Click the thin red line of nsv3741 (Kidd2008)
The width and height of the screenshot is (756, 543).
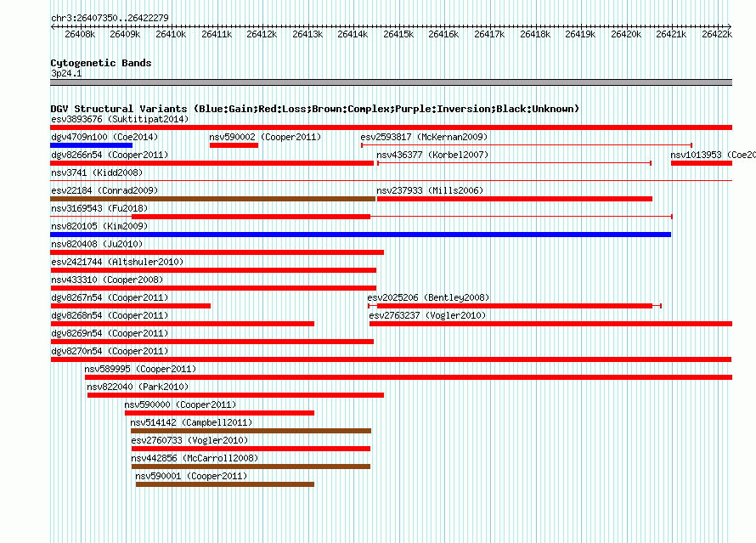pos(391,181)
